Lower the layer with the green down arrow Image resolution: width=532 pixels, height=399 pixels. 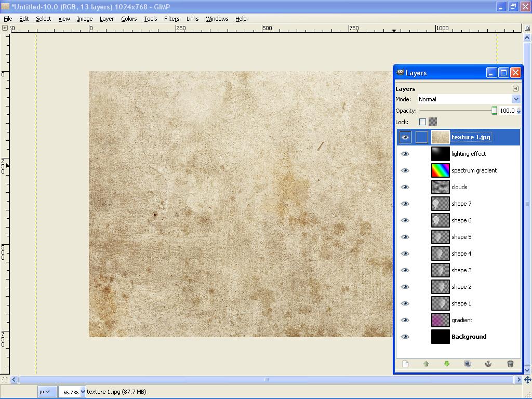447,364
